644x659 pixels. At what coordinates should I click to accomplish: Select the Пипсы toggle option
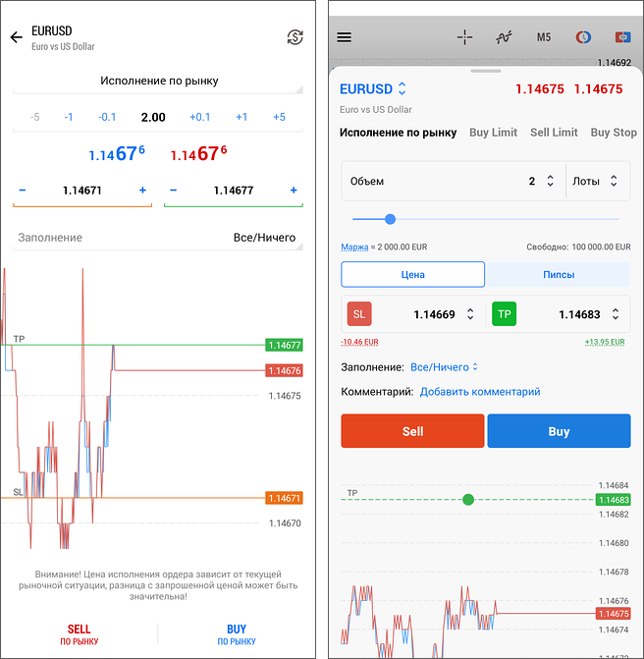tap(559, 274)
